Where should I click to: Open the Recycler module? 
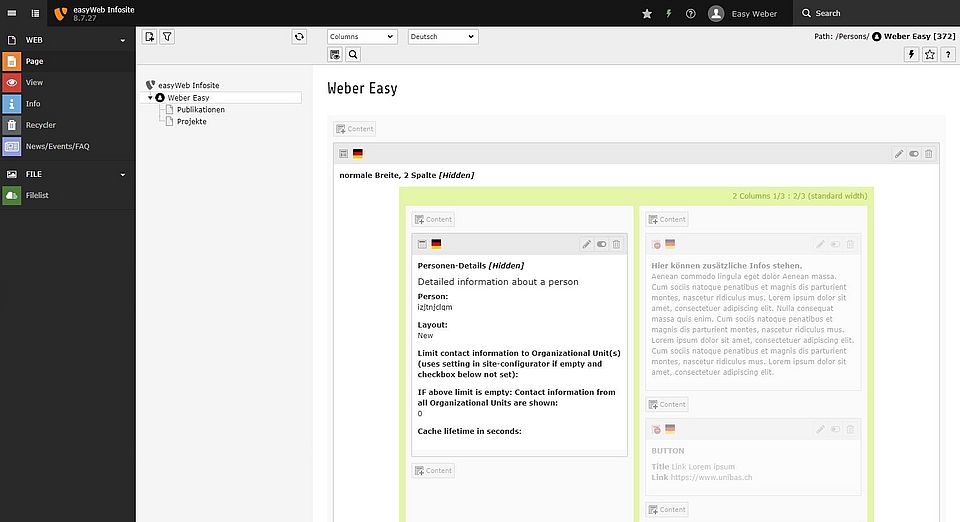click(67, 125)
